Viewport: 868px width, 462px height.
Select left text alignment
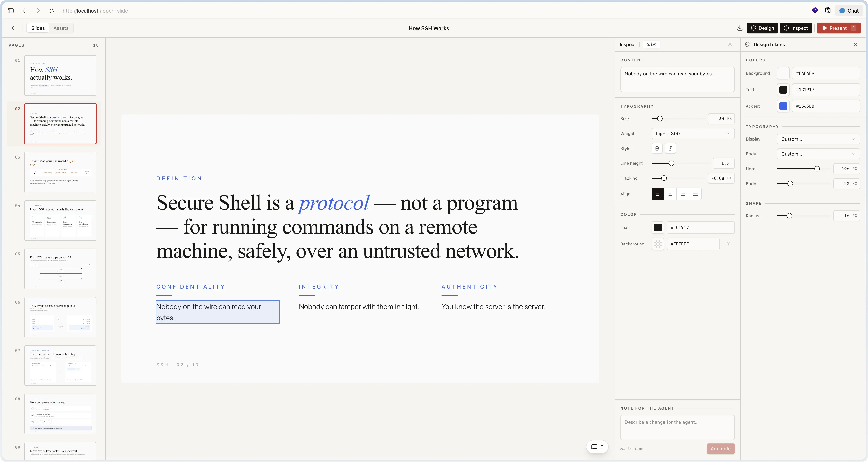(x=658, y=194)
